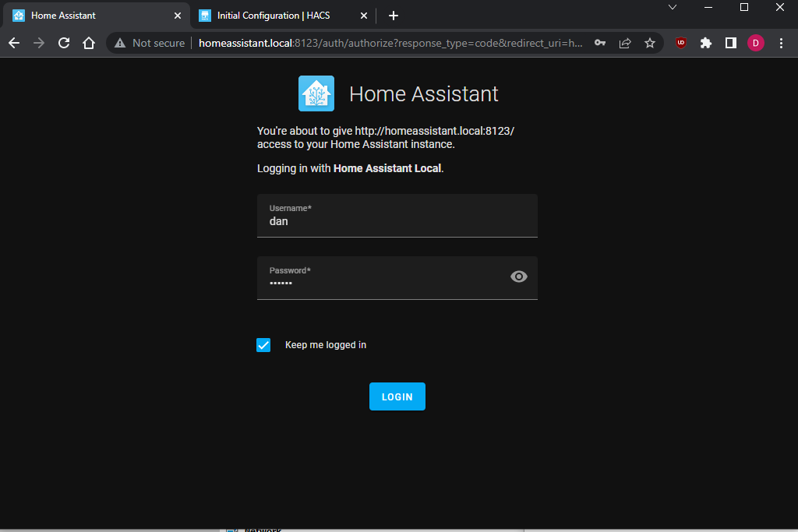Open the uBlock Origin extension
798x532 pixels.
(x=681, y=44)
